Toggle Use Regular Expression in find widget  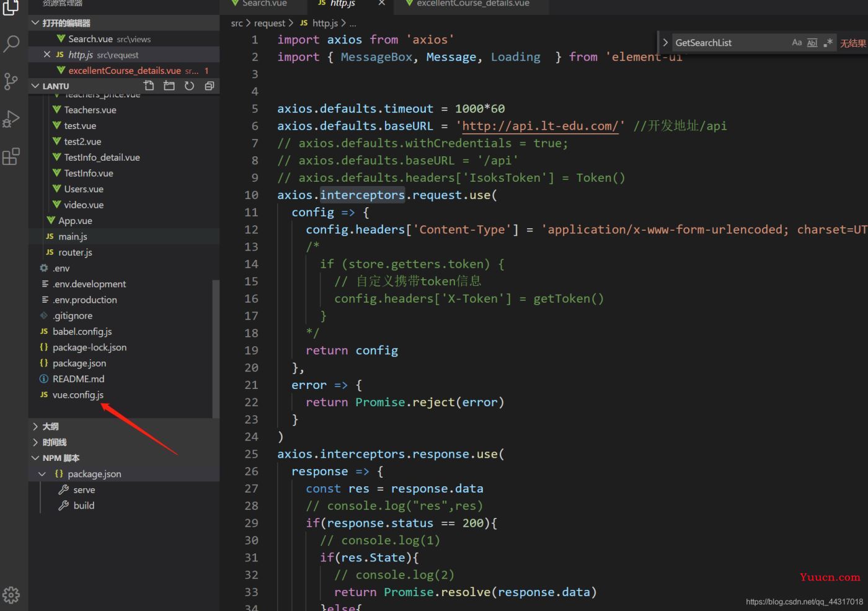tap(828, 43)
